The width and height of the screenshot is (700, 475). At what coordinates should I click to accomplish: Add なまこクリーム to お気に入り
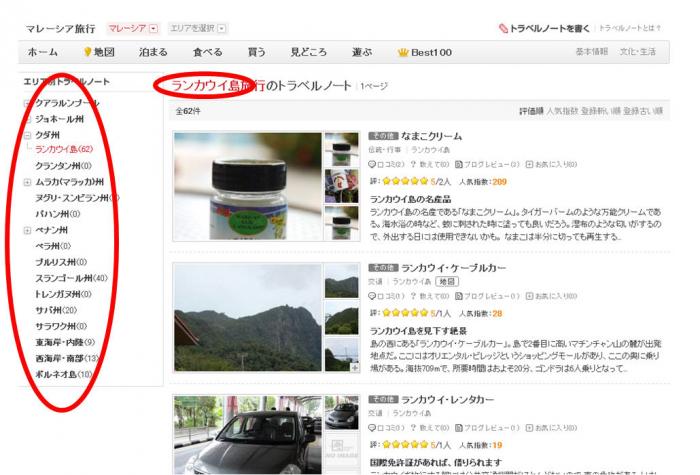pyautogui.click(x=551, y=165)
